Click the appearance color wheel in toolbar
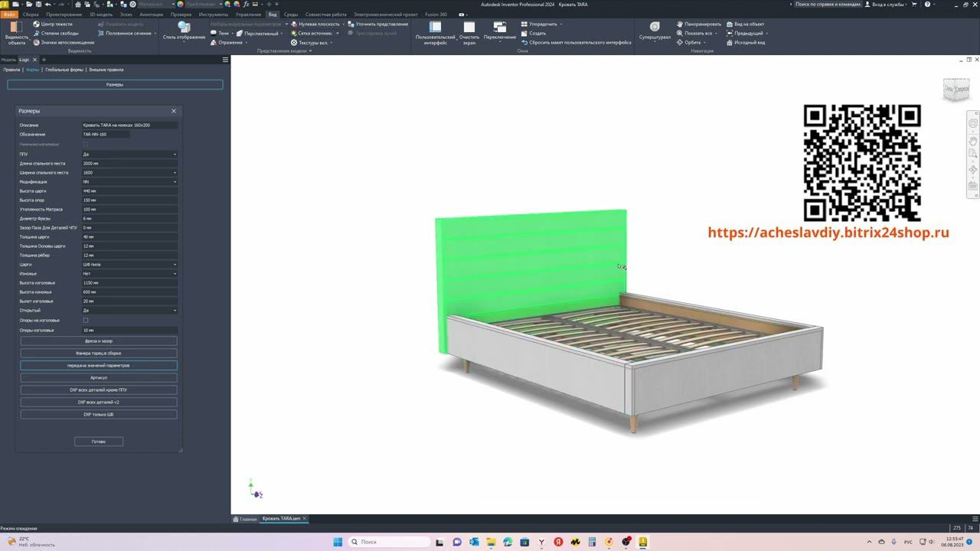Image resolution: width=980 pixels, height=551 pixels. coord(180,5)
